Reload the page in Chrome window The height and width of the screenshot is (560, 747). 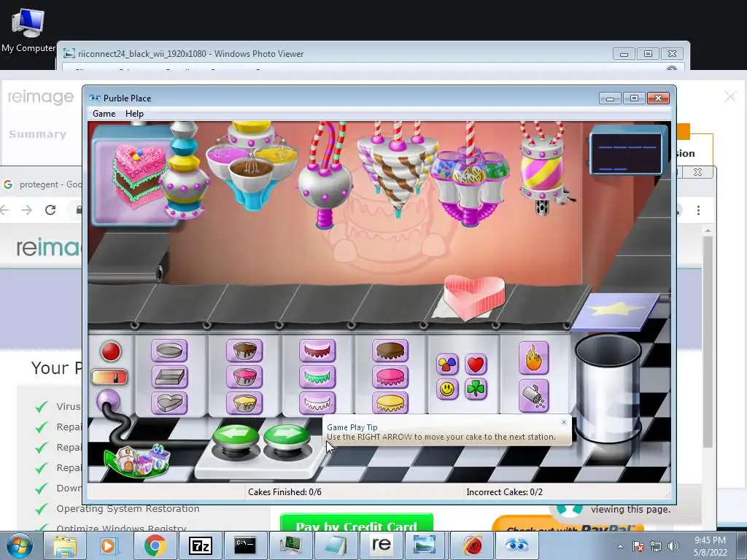(x=50, y=210)
